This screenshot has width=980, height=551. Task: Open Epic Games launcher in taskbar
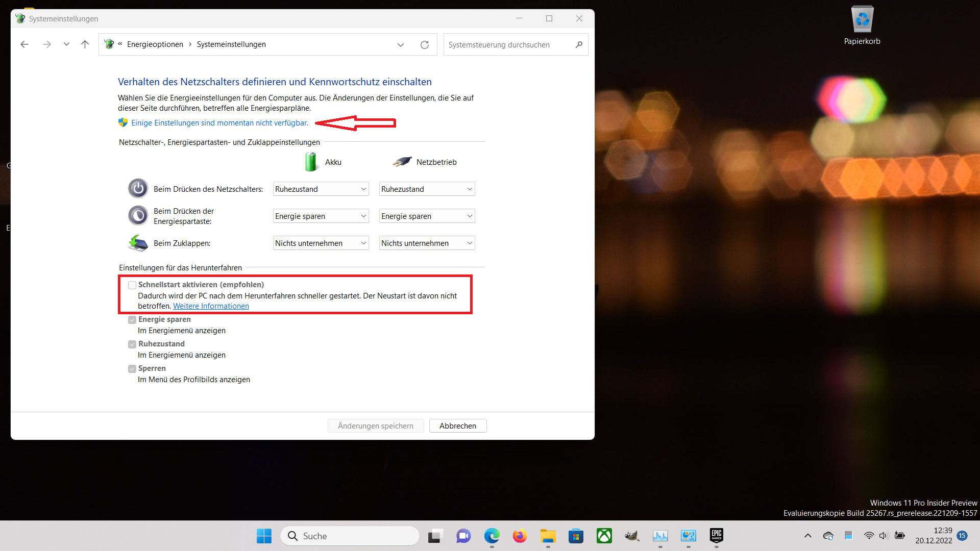[x=716, y=536]
